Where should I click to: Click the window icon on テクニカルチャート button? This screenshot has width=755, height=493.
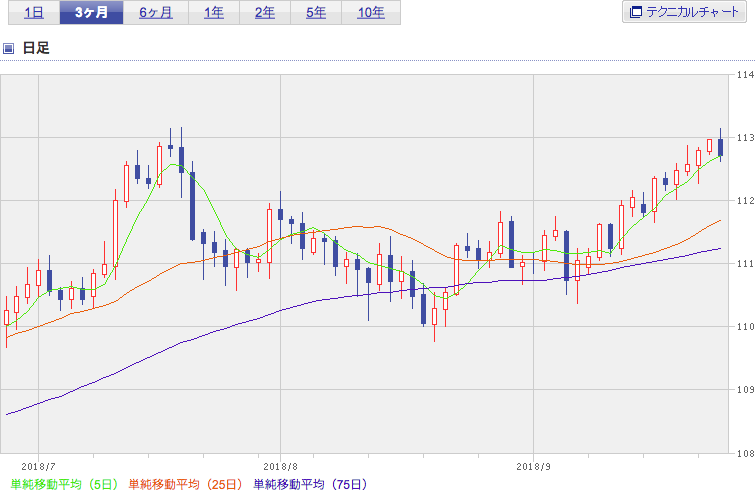636,12
